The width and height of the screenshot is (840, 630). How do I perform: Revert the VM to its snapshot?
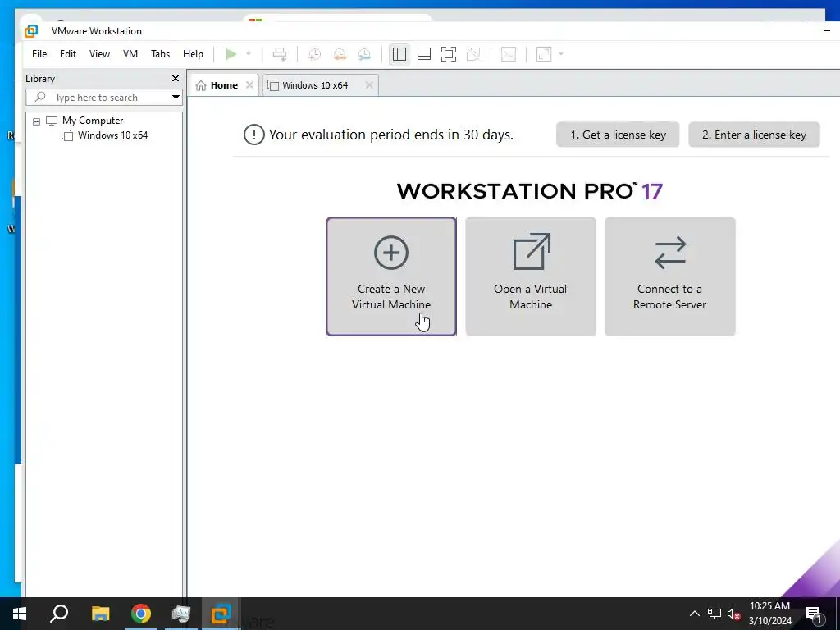tap(340, 54)
